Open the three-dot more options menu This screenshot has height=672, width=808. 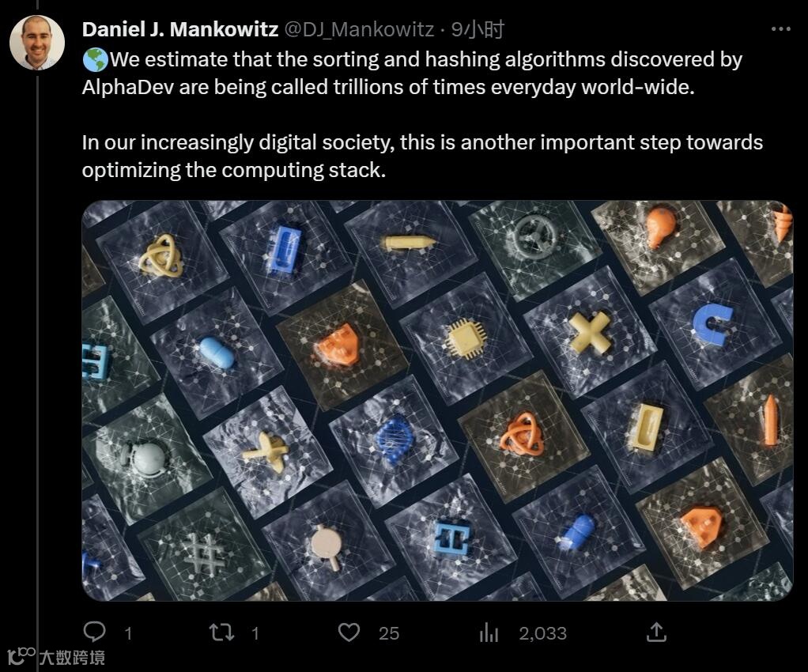(780, 29)
